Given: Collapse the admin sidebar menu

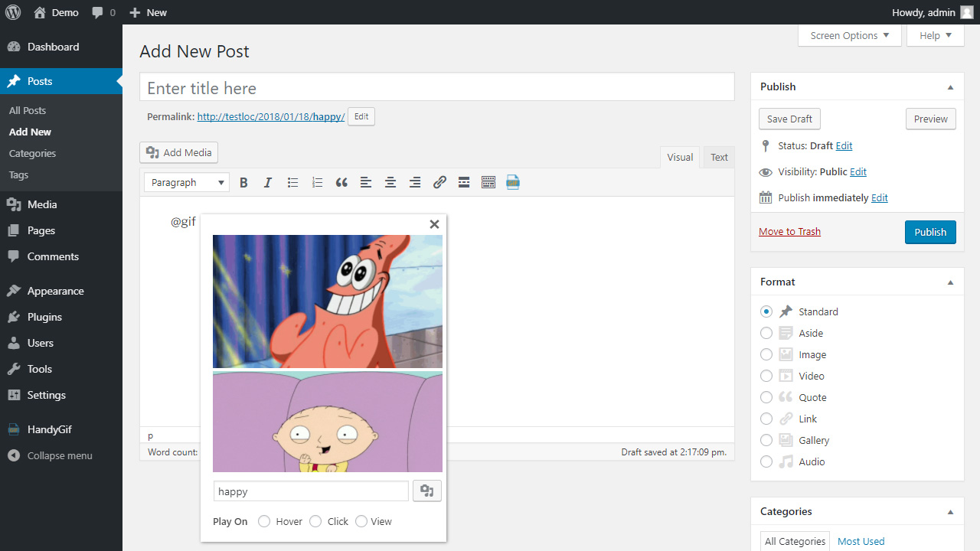Looking at the screenshot, I should point(61,455).
